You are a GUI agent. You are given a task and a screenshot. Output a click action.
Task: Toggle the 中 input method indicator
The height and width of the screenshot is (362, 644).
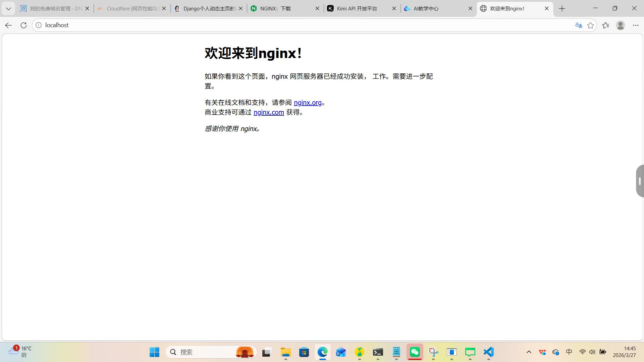click(569, 352)
